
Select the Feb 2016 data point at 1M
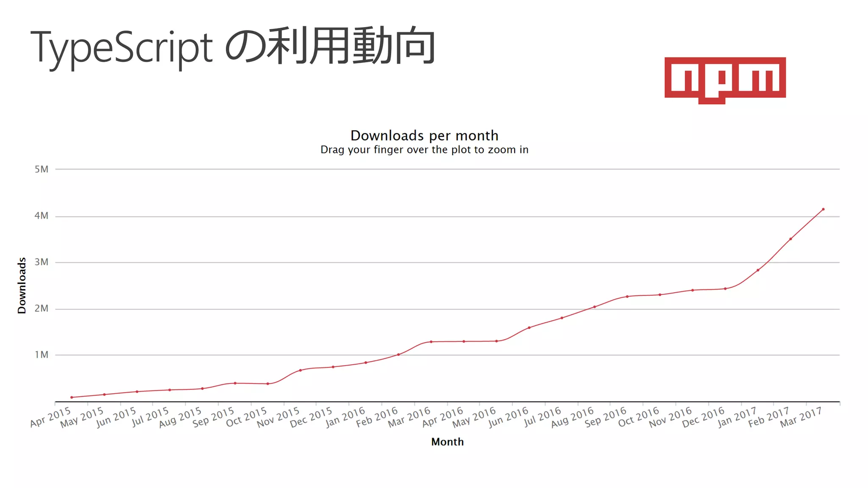(x=398, y=355)
